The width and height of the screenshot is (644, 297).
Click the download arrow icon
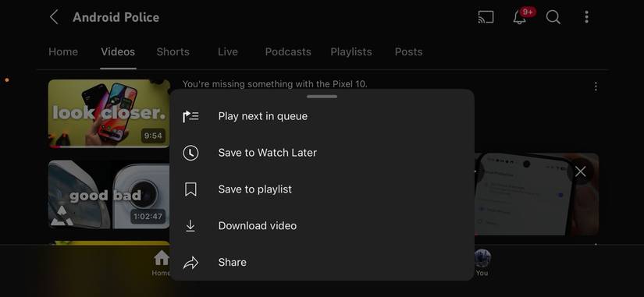(190, 226)
